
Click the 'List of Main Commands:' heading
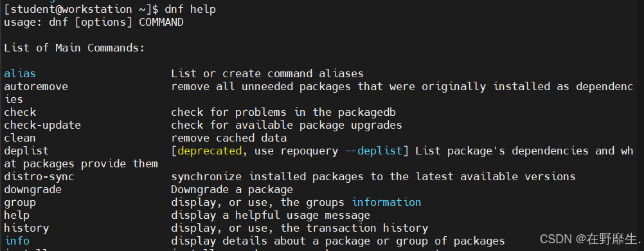pos(75,48)
